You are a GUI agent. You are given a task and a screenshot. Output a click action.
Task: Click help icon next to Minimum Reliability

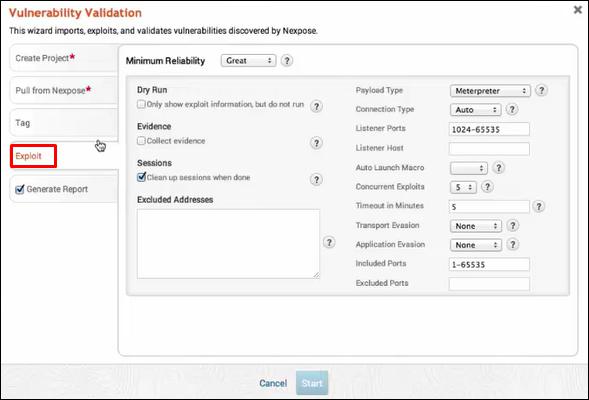(x=287, y=60)
